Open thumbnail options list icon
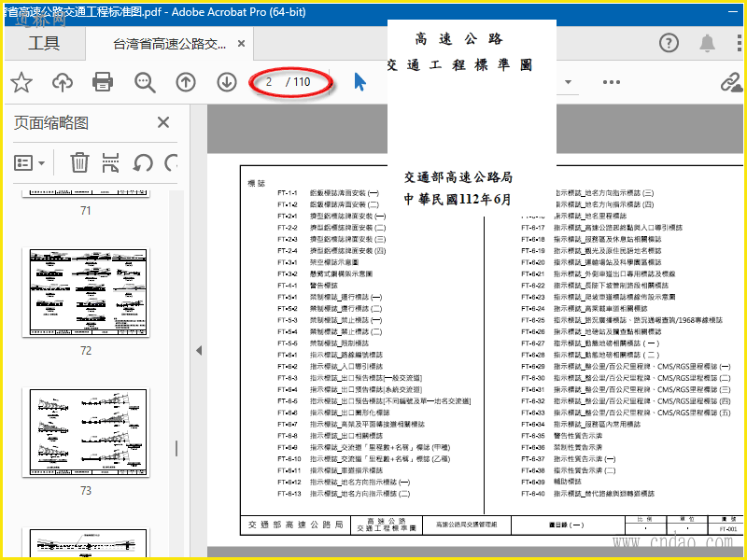Image resolution: width=747 pixels, height=560 pixels. pyautogui.click(x=30, y=162)
